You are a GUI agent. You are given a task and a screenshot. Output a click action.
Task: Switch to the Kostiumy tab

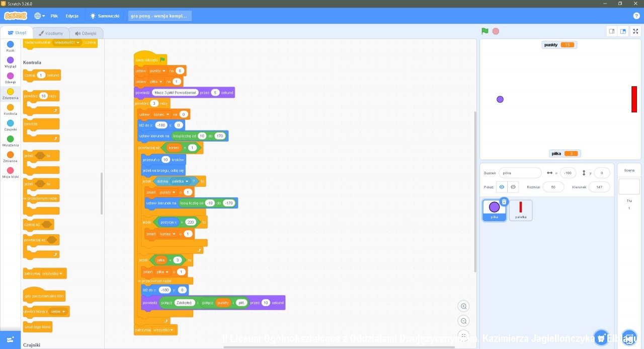pos(50,33)
